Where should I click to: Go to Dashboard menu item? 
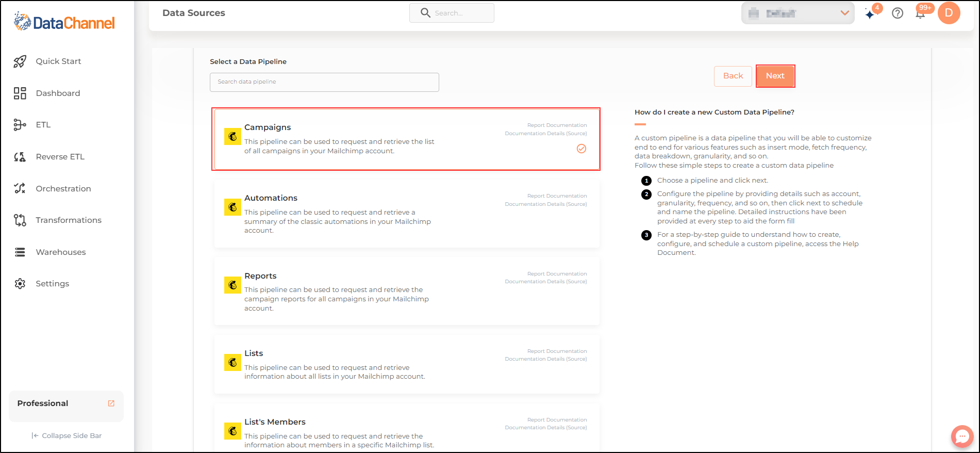click(x=58, y=93)
